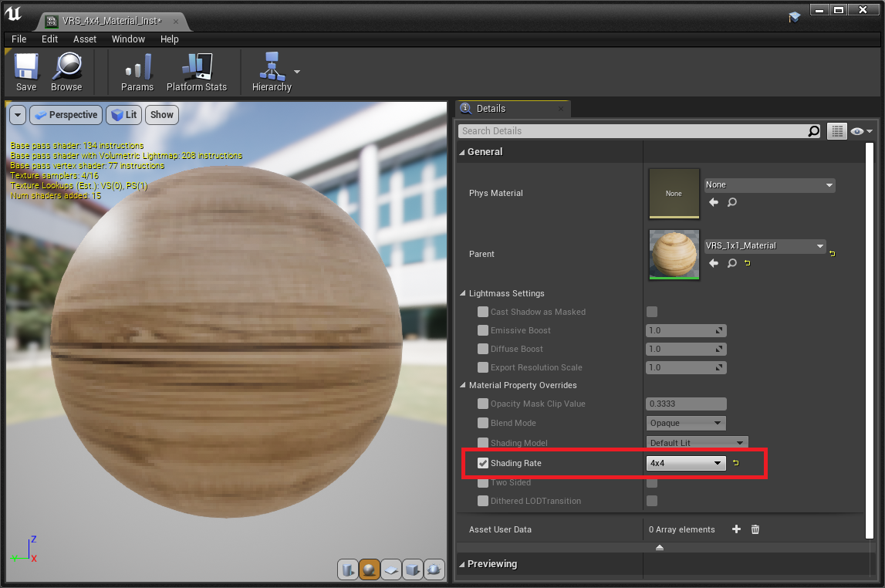This screenshot has width=885, height=588.
Task: Click the Browse magnifier toolbar icon
Action: click(66, 67)
